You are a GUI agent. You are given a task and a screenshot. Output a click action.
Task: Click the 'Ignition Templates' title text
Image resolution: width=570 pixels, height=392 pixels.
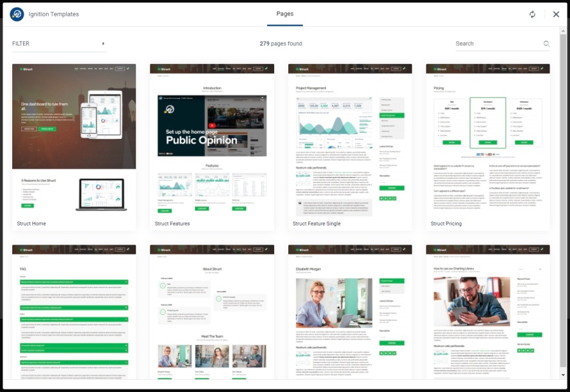click(54, 14)
